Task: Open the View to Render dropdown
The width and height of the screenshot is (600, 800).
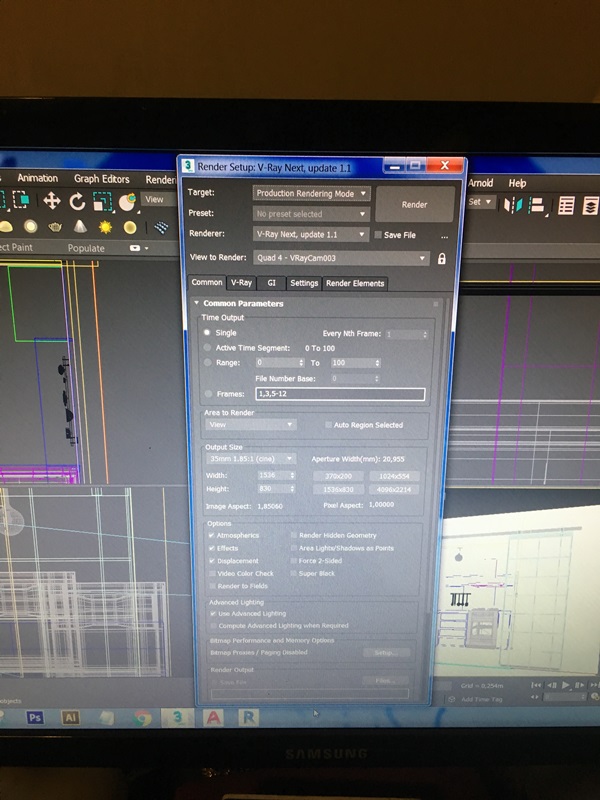Action: [x=341, y=258]
